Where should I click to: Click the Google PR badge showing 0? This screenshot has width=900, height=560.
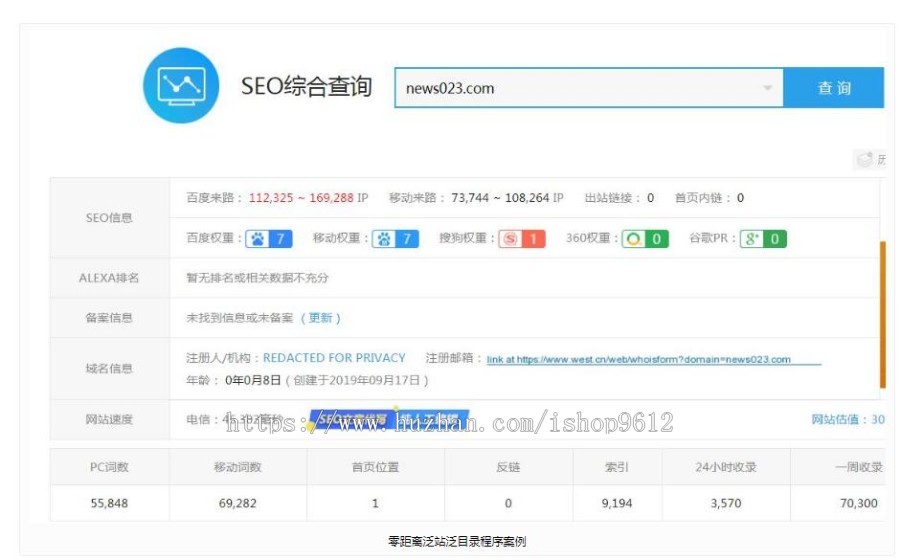tap(763, 239)
